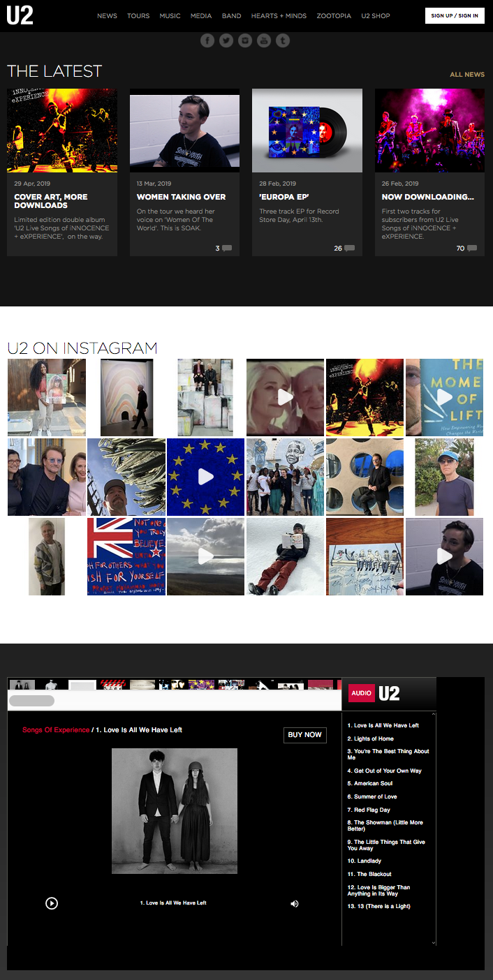This screenshot has width=493, height=980.
Task: Open the person lying in snow Instagram post
Action: coord(285,556)
